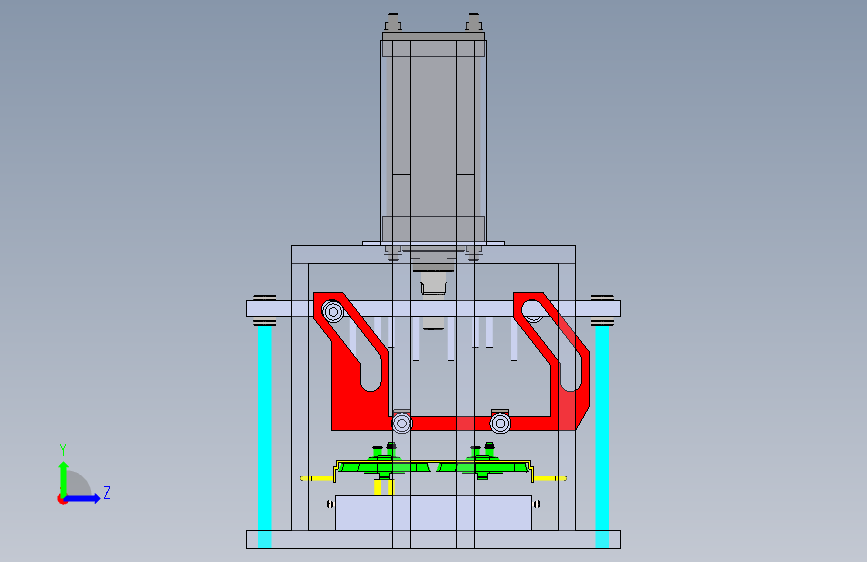This screenshot has height=562, width=867.
Task: Click the red origin ball of the coordinate triad
Action: tap(62, 499)
